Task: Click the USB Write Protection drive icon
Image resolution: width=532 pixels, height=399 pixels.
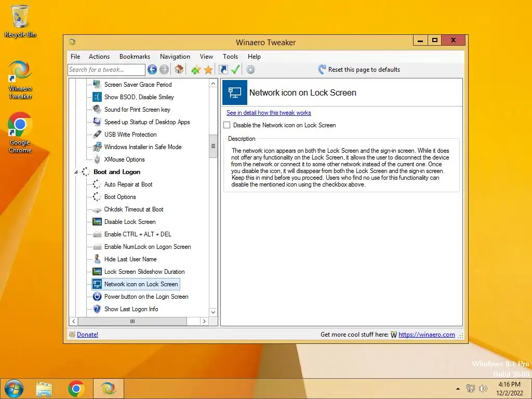Action: tap(97, 135)
